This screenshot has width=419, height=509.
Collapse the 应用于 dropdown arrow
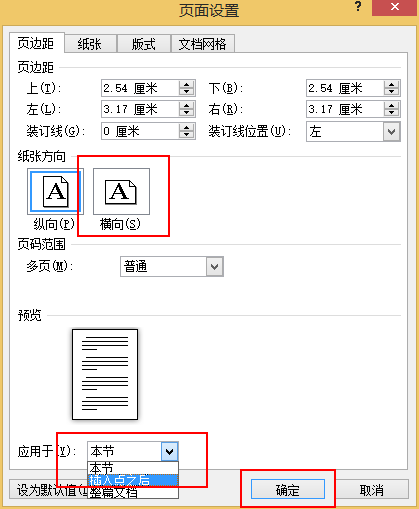click(x=170, y=452)
